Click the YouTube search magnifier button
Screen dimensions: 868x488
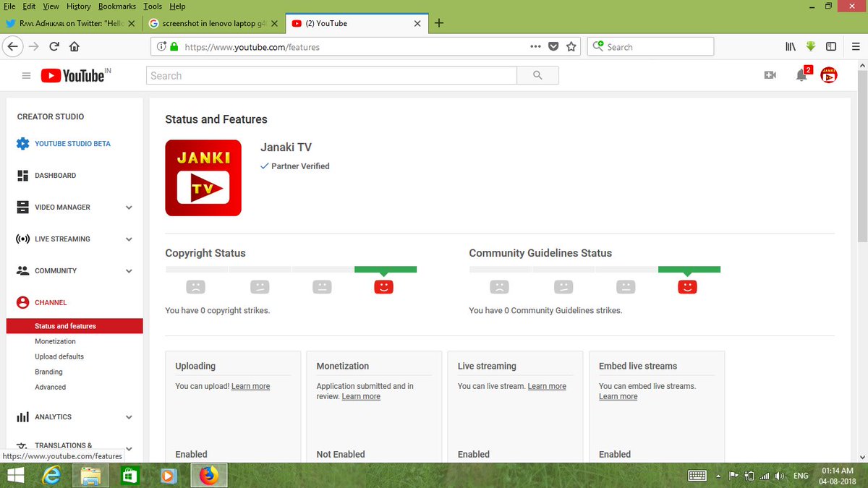[537, 75]
